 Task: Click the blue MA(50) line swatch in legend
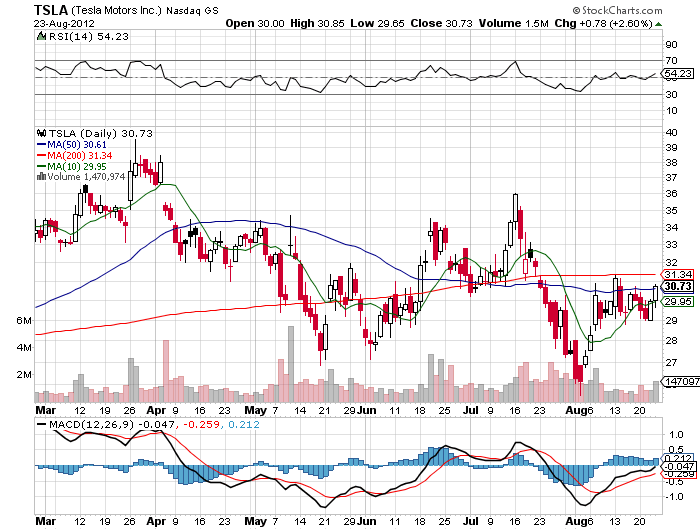click(x=42, y=145)
